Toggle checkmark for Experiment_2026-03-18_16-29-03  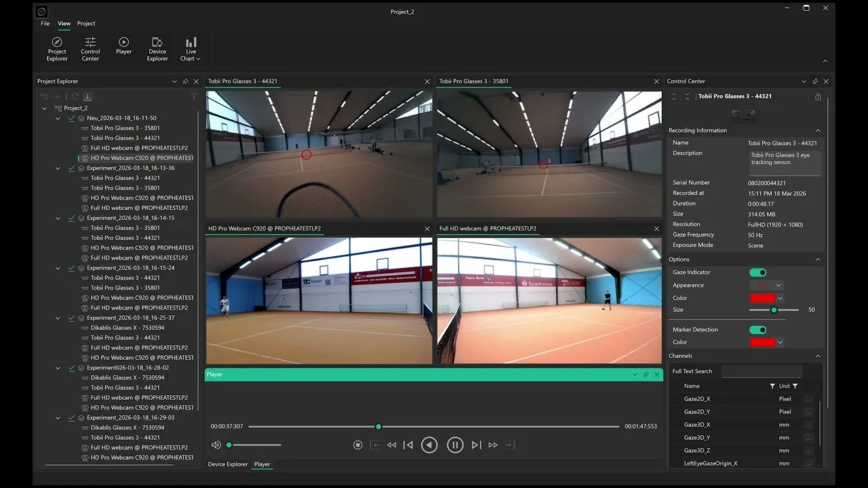(x=71, y=418)
